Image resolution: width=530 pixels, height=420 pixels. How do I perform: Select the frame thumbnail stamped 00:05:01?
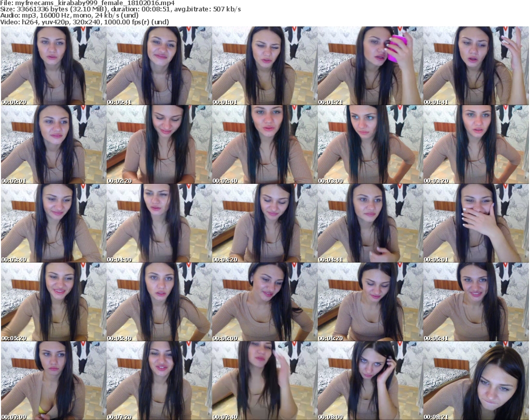[476, 223]
